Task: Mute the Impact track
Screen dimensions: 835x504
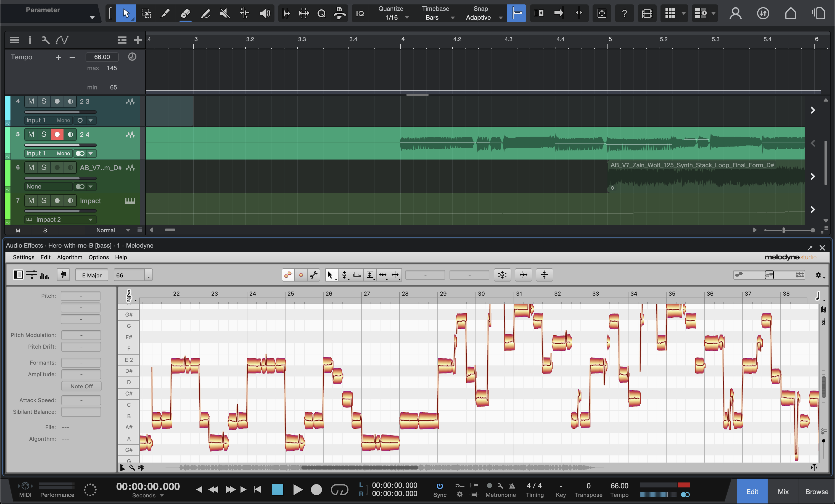Action: (31, 200)
